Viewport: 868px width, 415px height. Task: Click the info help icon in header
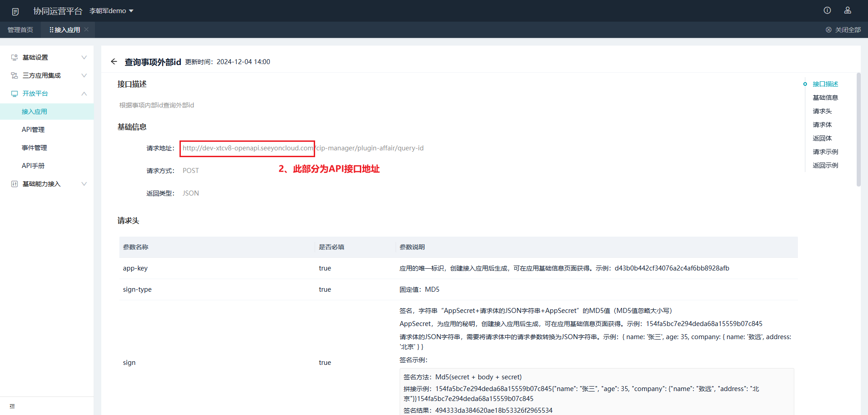(x=827, y=10)
